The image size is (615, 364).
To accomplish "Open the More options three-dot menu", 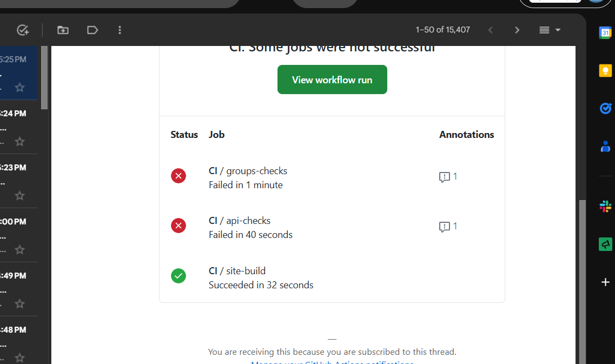I will (120, 30).
